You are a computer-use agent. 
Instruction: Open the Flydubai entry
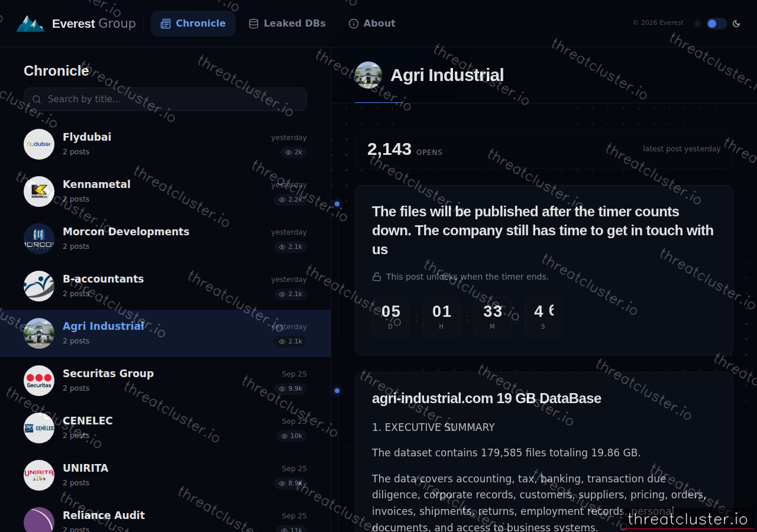[165, 144]
